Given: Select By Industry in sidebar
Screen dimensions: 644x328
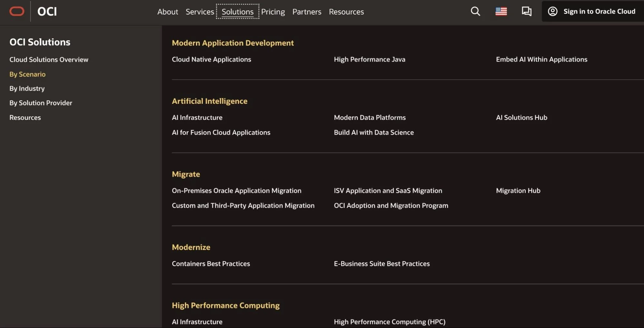Looking at the screenshot, I should click(27, 88).
